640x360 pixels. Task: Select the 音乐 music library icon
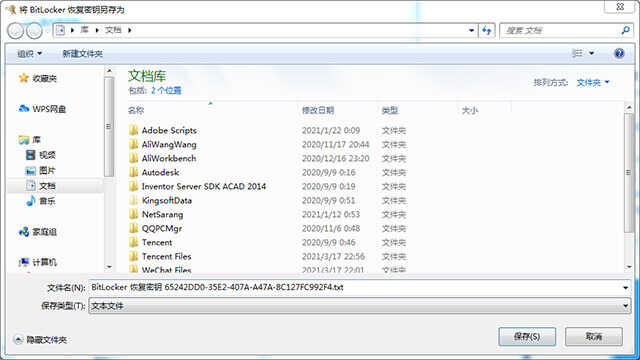(x=31, y=201)
